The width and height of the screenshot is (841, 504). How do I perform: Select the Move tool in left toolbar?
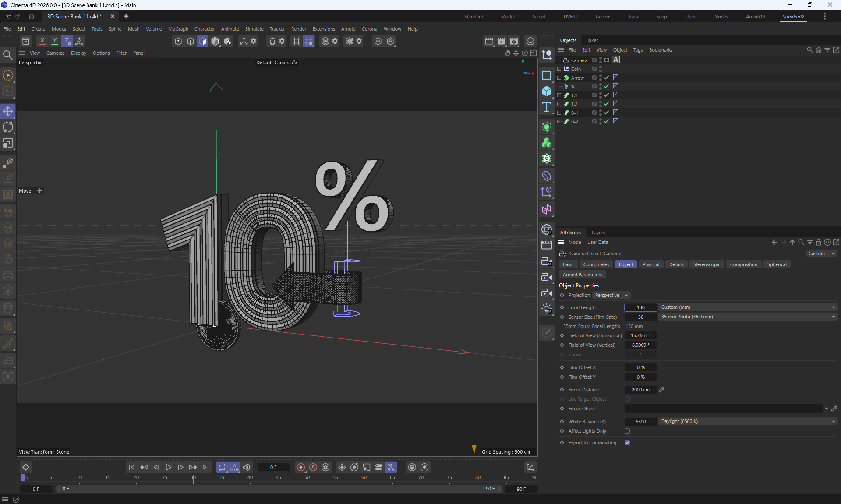coord(8,111)
